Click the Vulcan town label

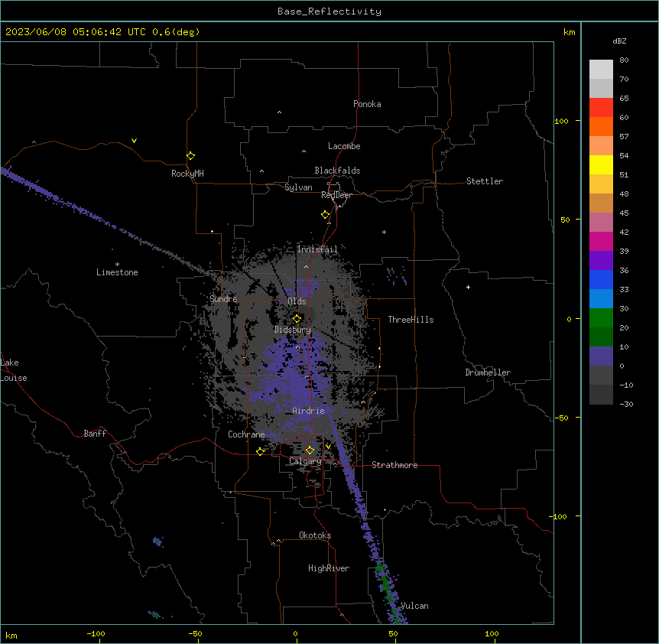tap(414, 606)
